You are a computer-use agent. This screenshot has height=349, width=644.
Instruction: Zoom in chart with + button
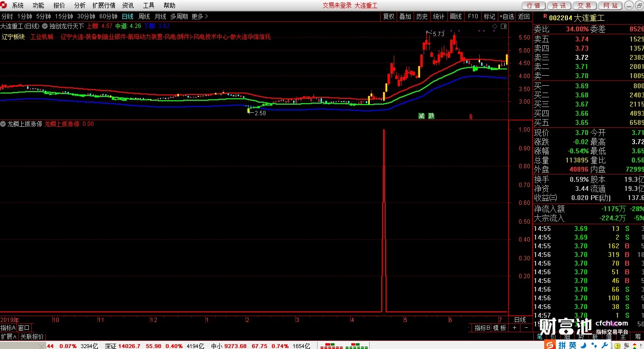click(x=514, y=328)
